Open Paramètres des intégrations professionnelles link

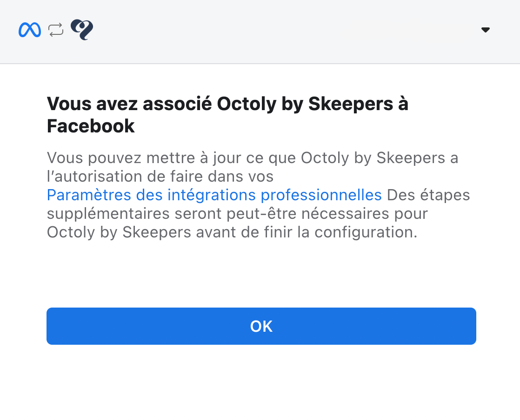pos(214,195)
